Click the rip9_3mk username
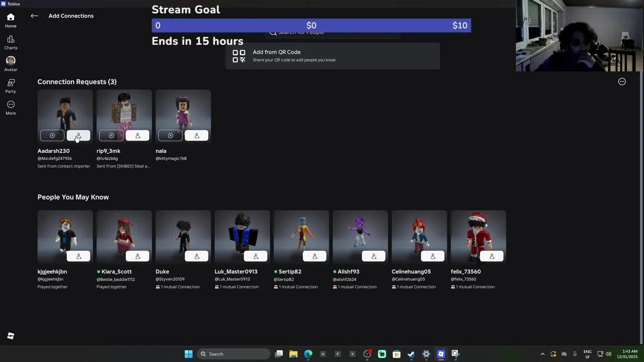644x362 pixels. point(108,151)
